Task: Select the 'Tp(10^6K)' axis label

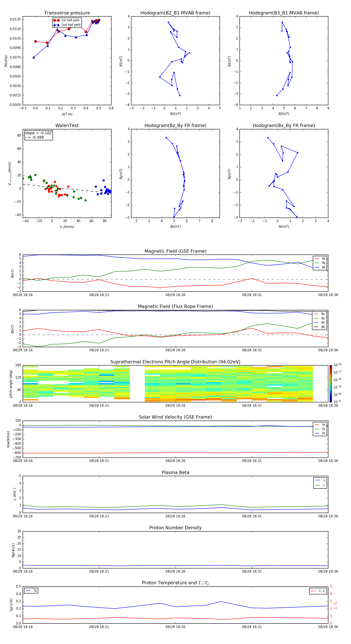Action: coord(11,605)
